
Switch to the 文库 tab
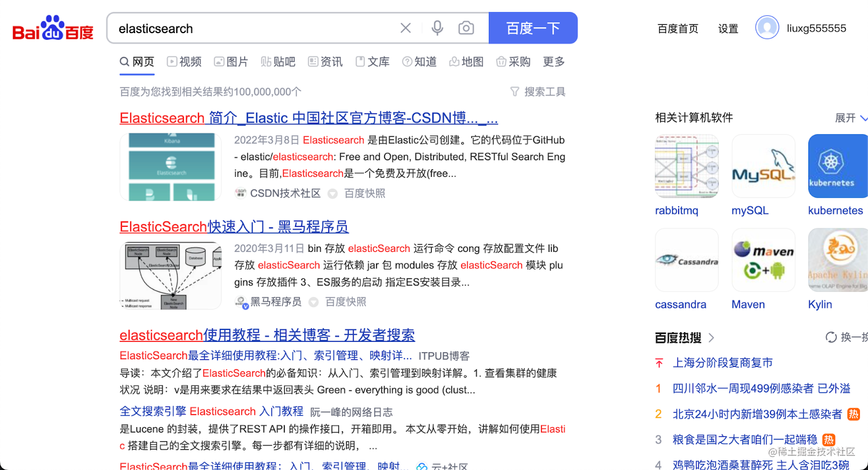(x=372, y=62)
